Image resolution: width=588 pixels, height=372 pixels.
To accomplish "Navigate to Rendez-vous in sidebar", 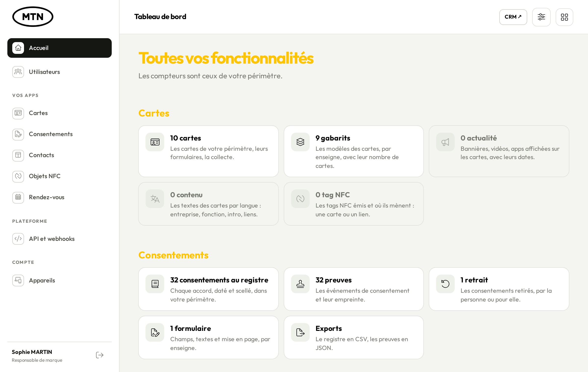I will pyautogui.click(x=60, y=197).
